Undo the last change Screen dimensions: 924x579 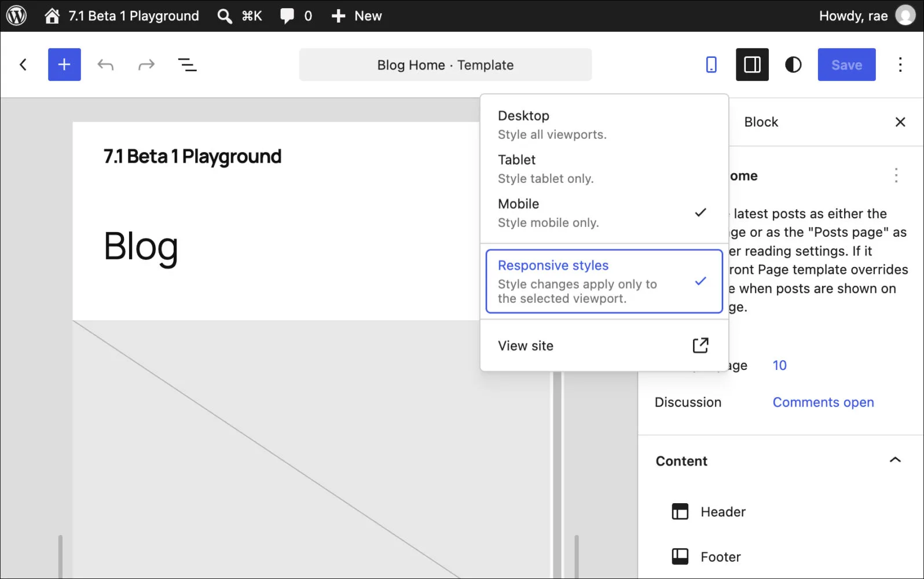click(x=105, y=64)
